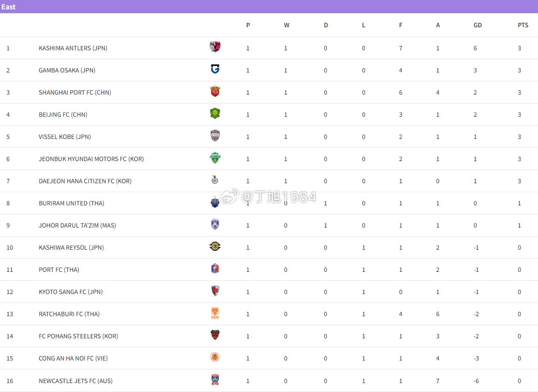Open BEIJING FC (CHN) team name
The width and height of the screenshot is (538, 392).
click(x=63, y=115)
